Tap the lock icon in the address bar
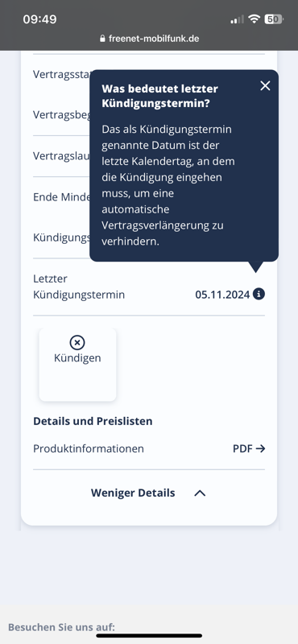 coord(103,39)
